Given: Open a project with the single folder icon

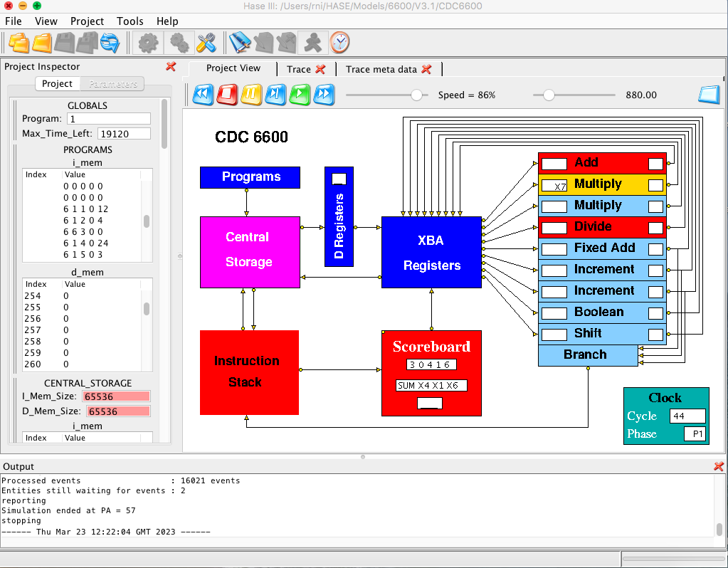Looking at the screenshot, I should [x=42, y=43].
